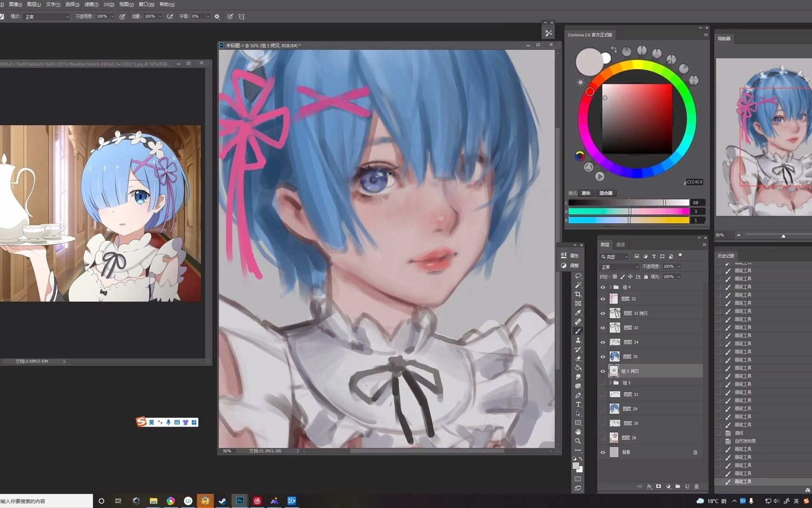Select the Brush tool in toolbar
Screen dimensions: 812x508
(578, 331)
